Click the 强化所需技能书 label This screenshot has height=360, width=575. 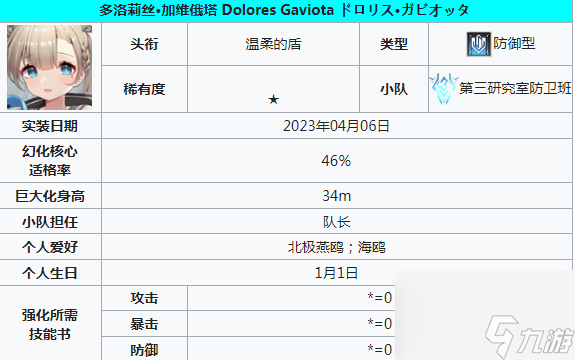50,325
